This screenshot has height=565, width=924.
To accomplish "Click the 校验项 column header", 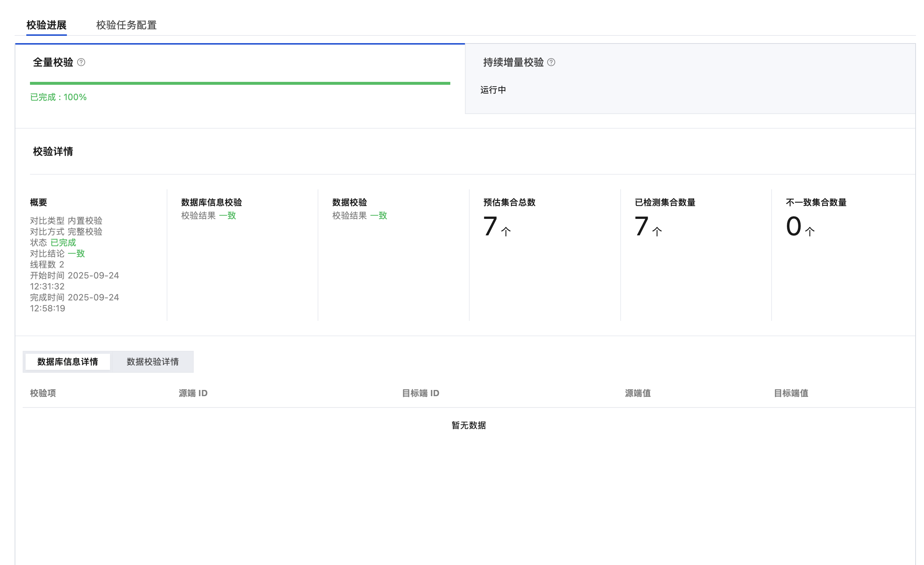I will [43, 393].
